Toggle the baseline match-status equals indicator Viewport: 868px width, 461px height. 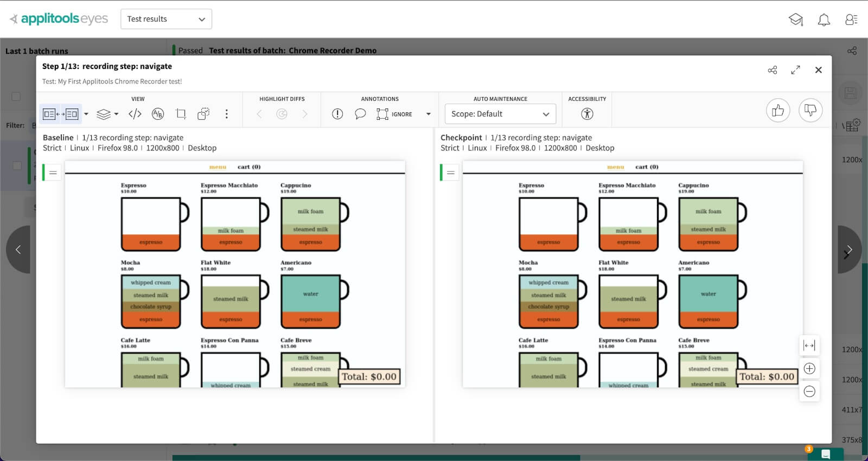[x=53, y=172]
